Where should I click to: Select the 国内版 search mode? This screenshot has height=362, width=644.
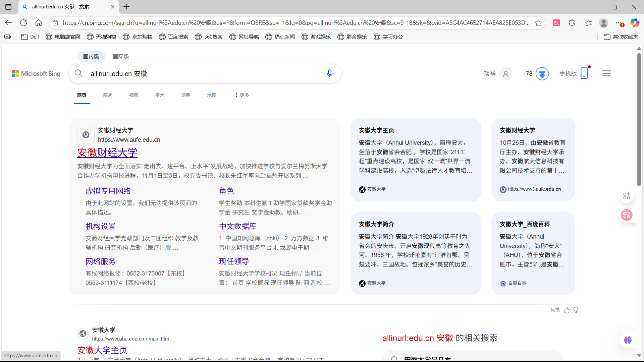(91, 56)
